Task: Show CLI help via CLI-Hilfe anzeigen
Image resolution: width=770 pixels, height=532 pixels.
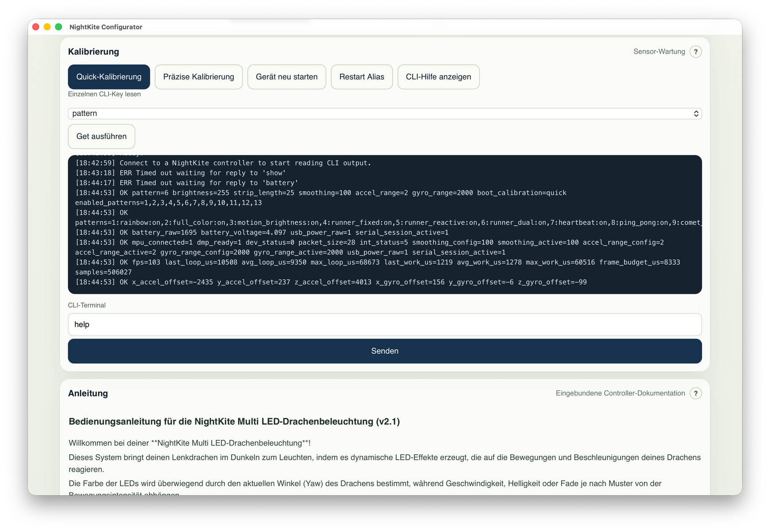Action: tap(438, 77)
